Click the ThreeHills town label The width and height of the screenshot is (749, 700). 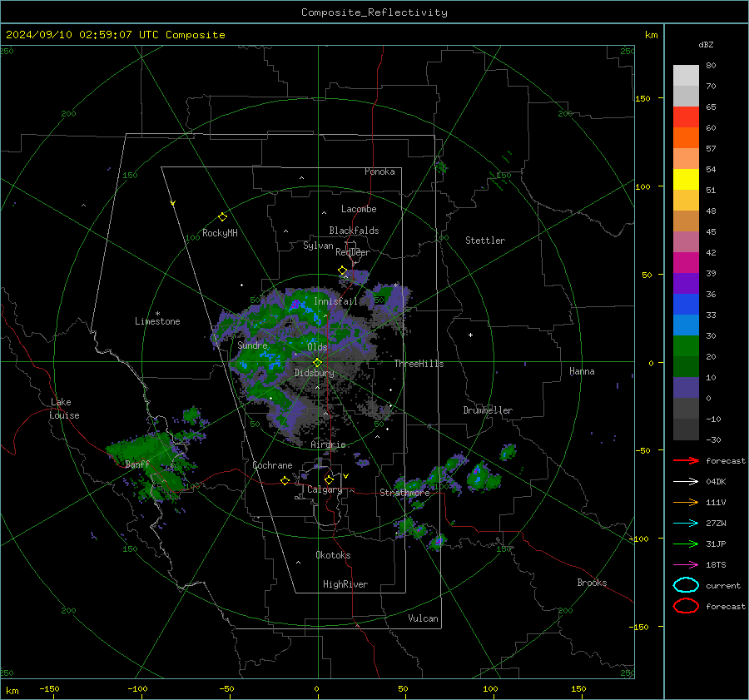pyautogui.click(x=419, y=364)
